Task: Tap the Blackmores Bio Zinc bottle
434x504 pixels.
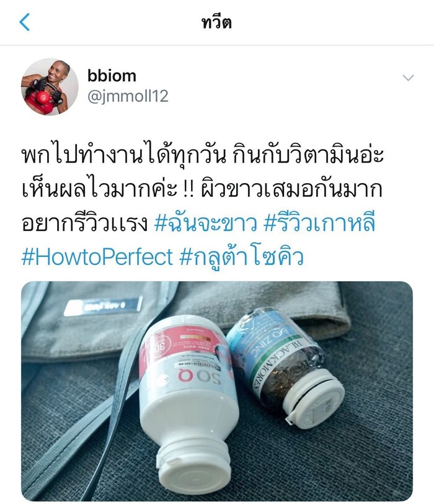Action: click(x=283, y=363)
